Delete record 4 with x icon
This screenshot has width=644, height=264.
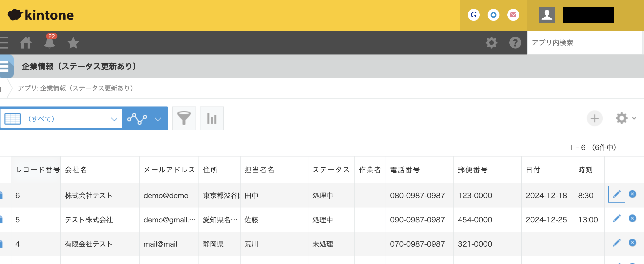pos(632,243)
